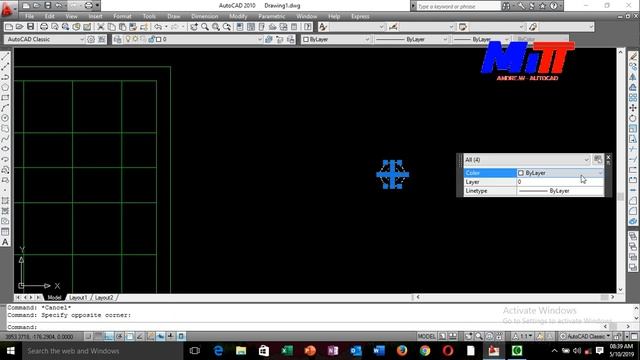Click the Cut scissors icon
Screen dimensions: 640x360
coord(100,27)
